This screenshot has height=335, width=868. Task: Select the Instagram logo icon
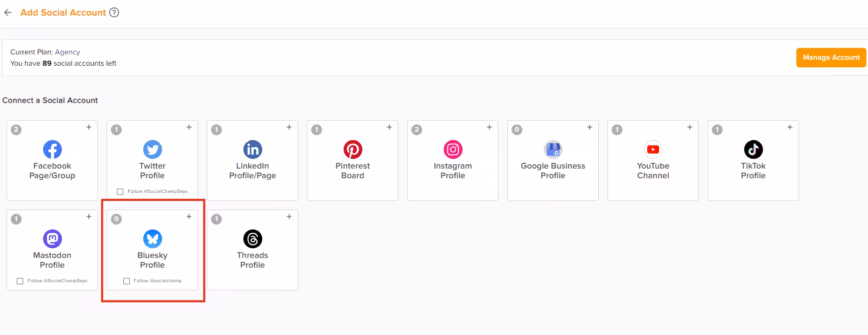pos(453,149)
